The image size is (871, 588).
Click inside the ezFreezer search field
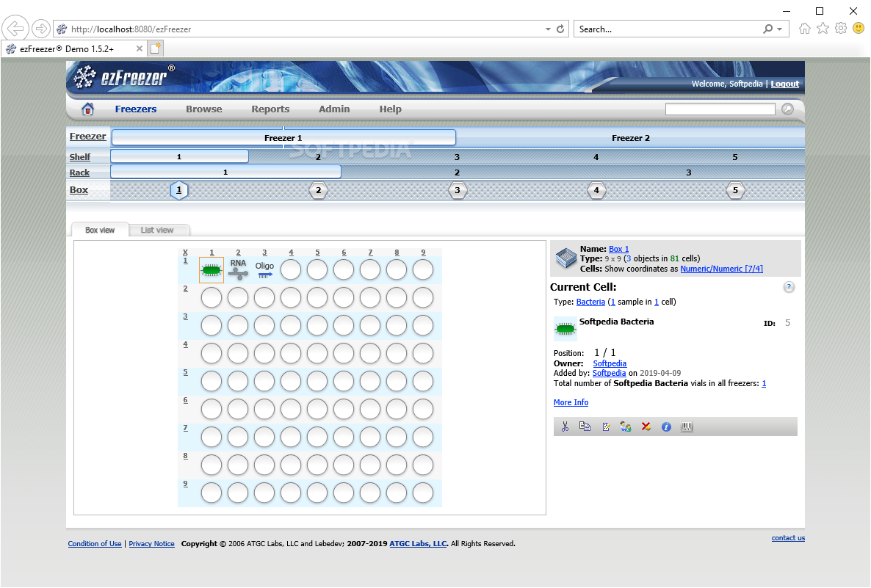point(720,109)
